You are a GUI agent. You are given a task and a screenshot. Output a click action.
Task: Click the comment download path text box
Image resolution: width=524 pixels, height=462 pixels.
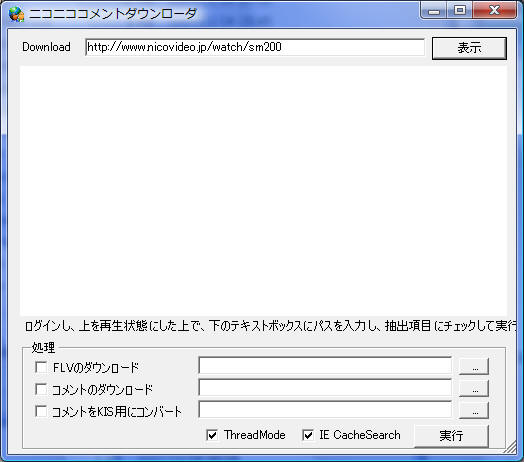325,387
